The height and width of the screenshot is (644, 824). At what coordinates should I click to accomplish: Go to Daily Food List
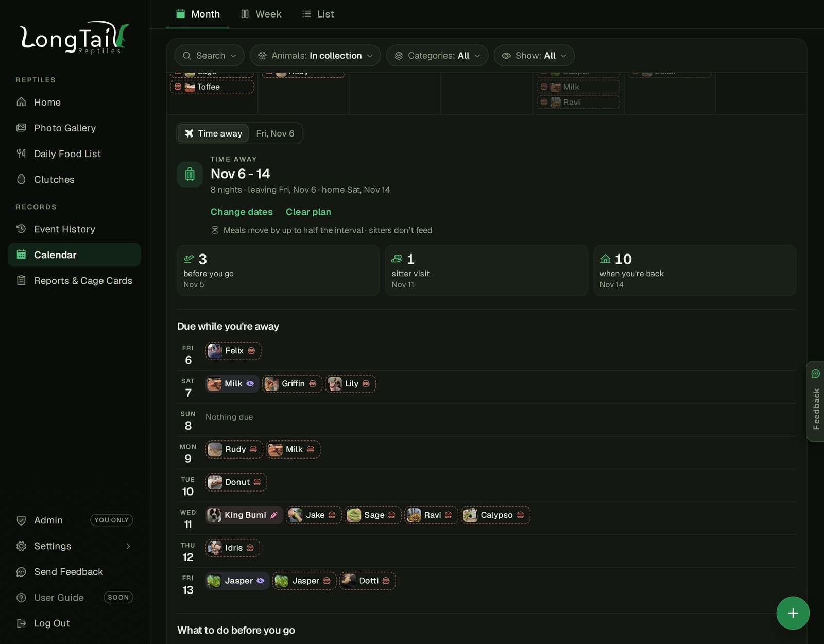click(74, 154)
